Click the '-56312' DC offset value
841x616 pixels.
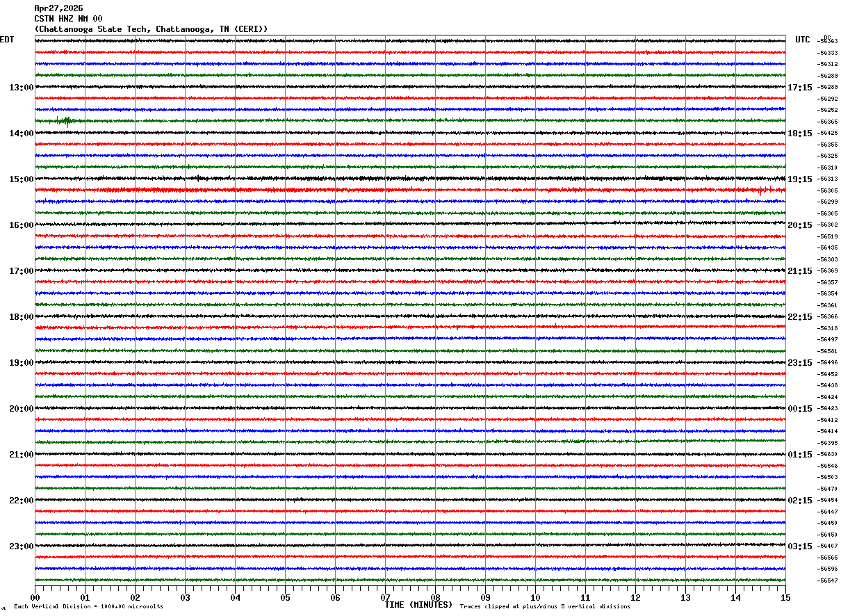tap(827, 64)
